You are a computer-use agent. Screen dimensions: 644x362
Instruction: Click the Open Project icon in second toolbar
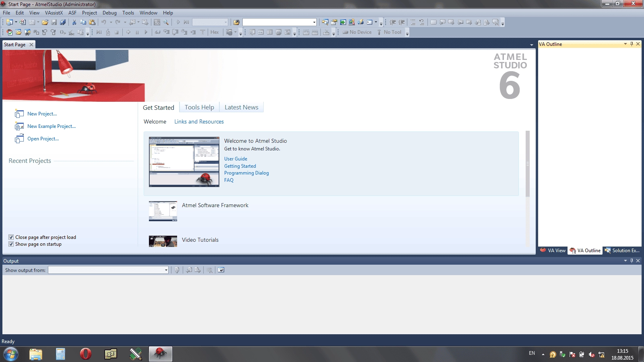(x=19, y=32)
